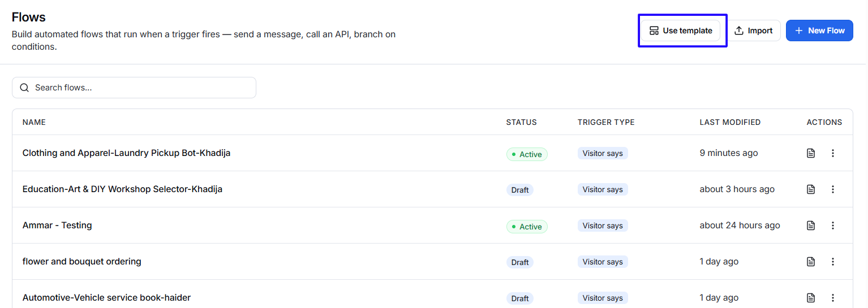Click Active status badge of Ammar - Testing
This screenshot has height=308, width=868.
(x=527, y=227)
